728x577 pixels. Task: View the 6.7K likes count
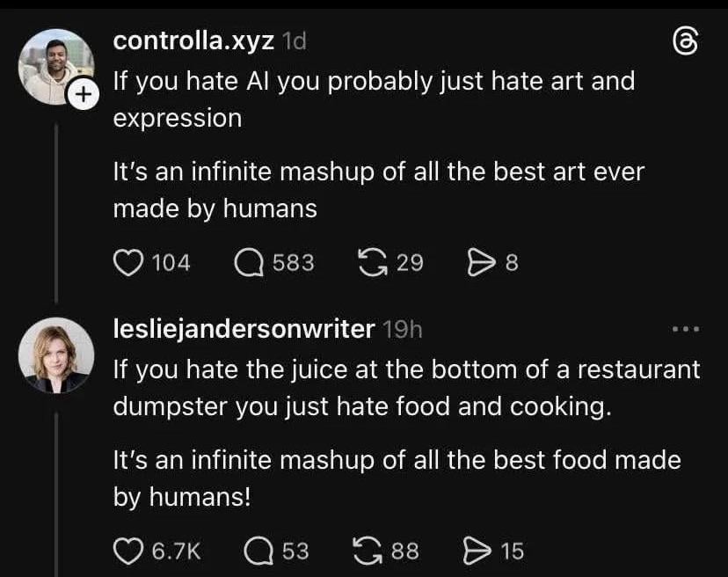[x=176, y=551]
